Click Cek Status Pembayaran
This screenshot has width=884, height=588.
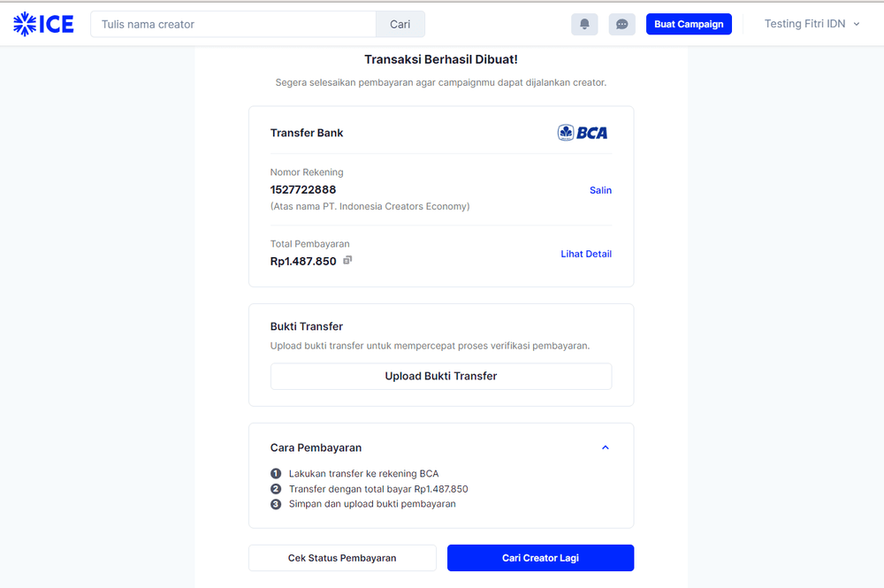[x=342, y=558]
